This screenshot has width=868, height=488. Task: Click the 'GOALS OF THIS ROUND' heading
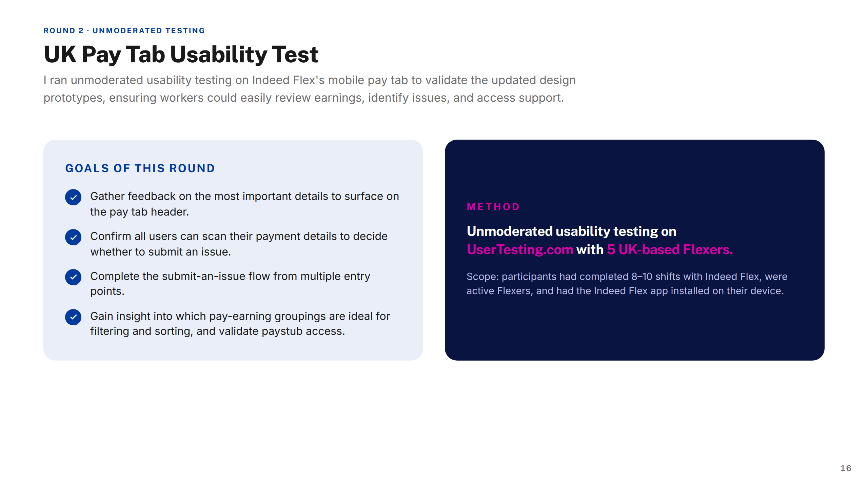coord(140,168)
